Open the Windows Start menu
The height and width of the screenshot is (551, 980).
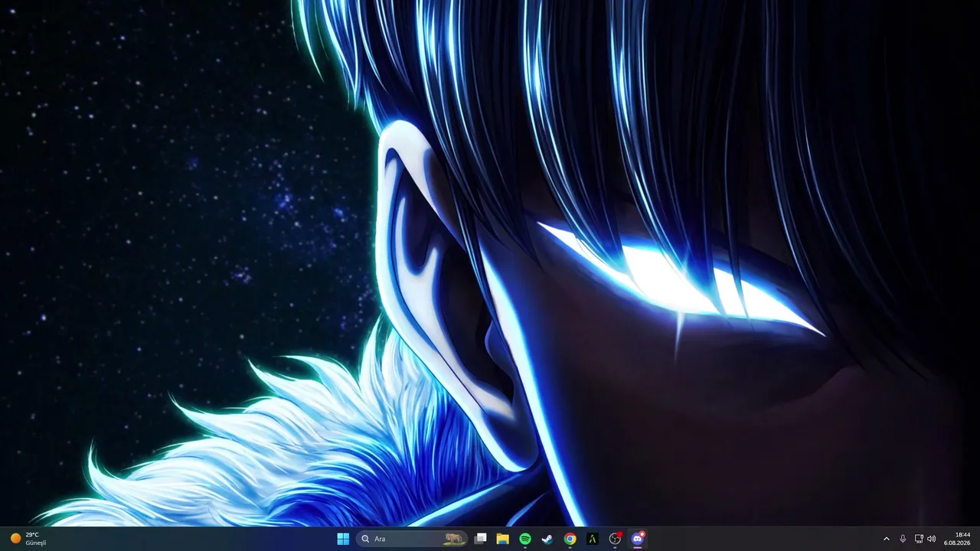pyautogui.click(x=343, y=539)
